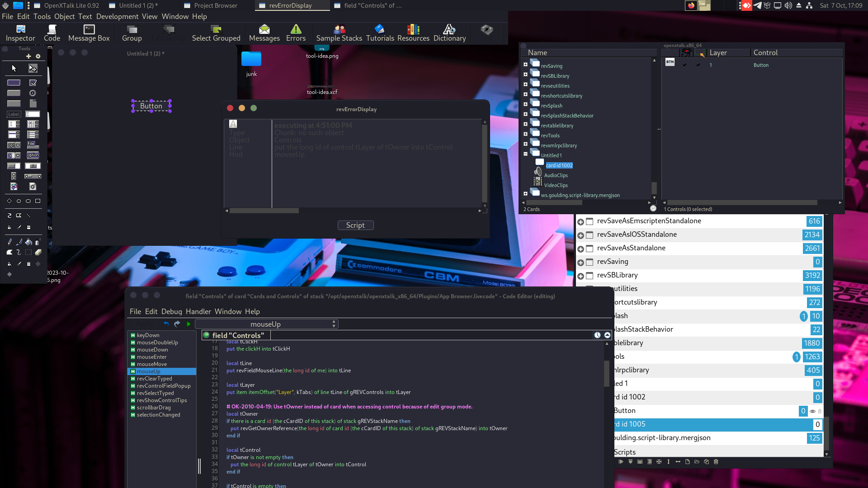Image resolution: width=868 pixels, height=488 pixels.
Task: Open the Errors toolbar item
Action: click(296, 33)
